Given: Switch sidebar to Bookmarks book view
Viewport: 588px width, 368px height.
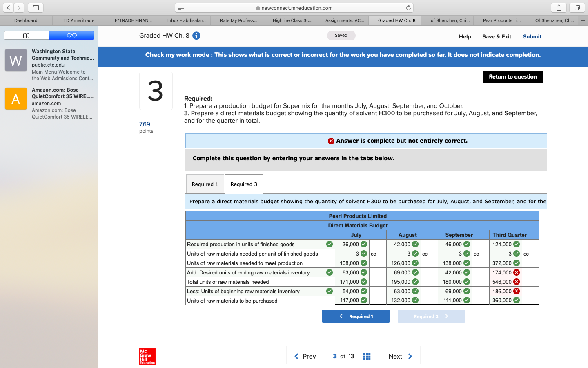Looking at the screenshot, I should coord(26,35).
